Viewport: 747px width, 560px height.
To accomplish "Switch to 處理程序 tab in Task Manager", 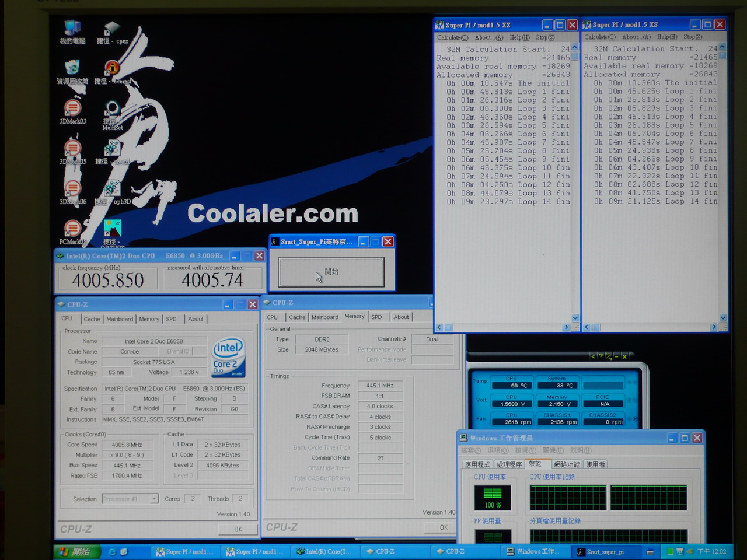I will point(509,464).
